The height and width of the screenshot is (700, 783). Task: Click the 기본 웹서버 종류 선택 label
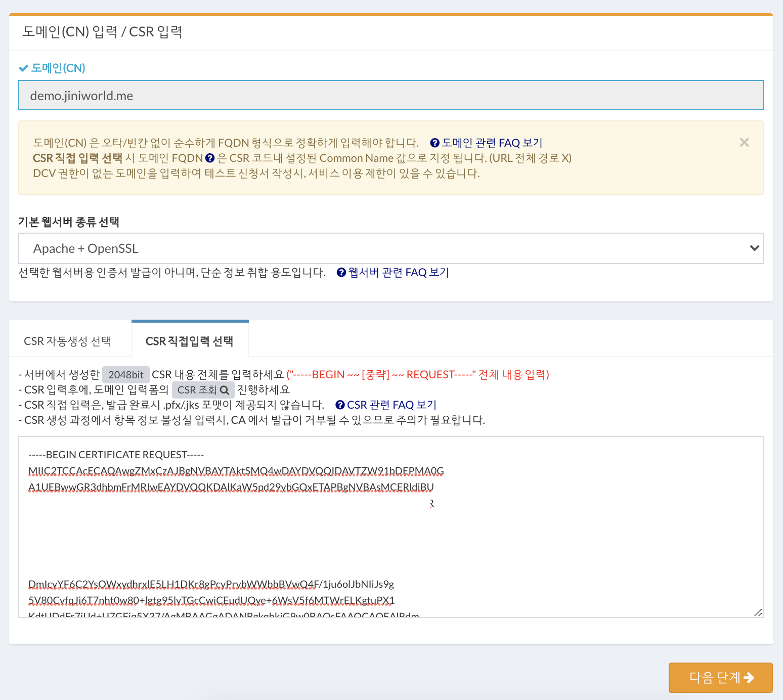click(69, 222)
